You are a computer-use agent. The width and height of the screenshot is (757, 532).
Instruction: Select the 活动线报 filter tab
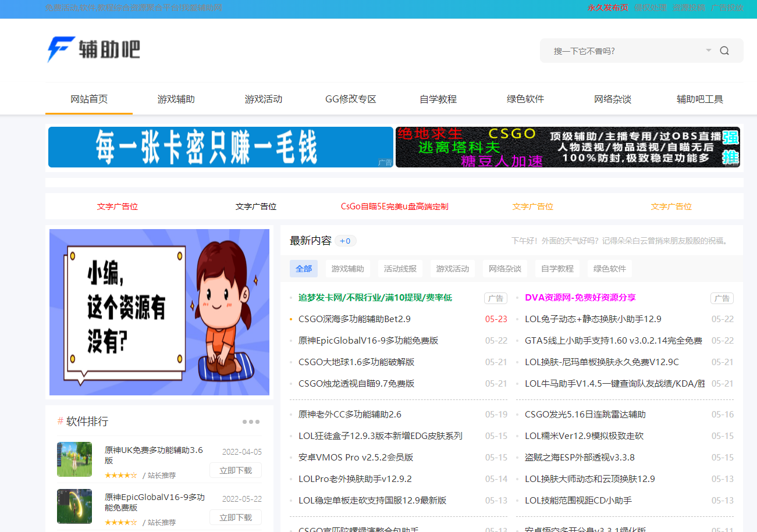[x=400, y=269]
